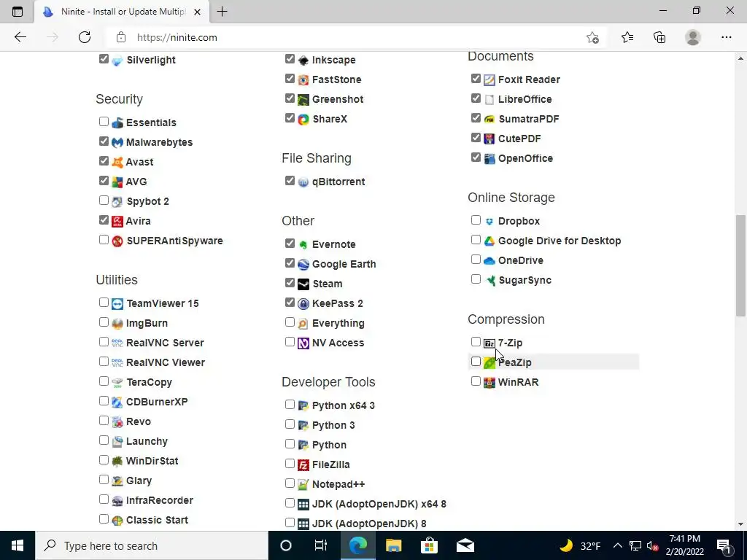Check the NV Access checkbox

click(x=290, y=341)
